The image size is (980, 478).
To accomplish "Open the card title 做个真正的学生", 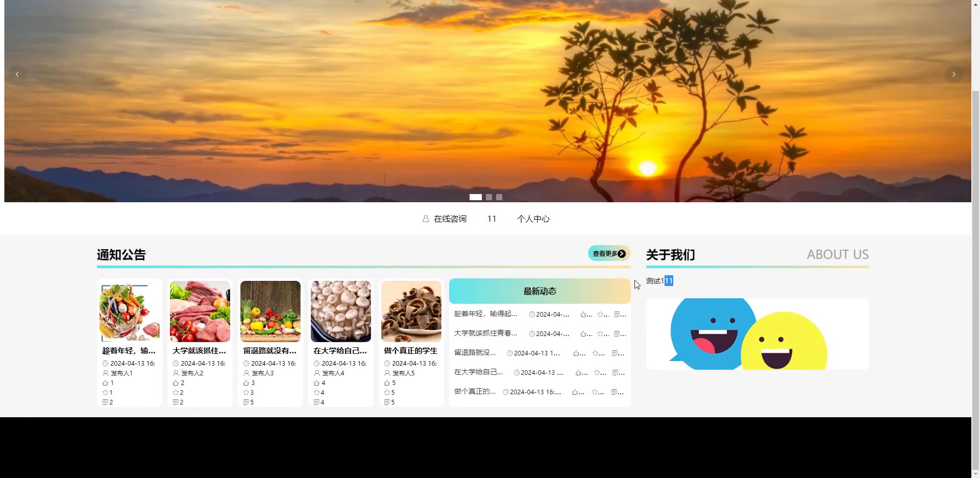I will pyautogui.click(x=410, y=351).
